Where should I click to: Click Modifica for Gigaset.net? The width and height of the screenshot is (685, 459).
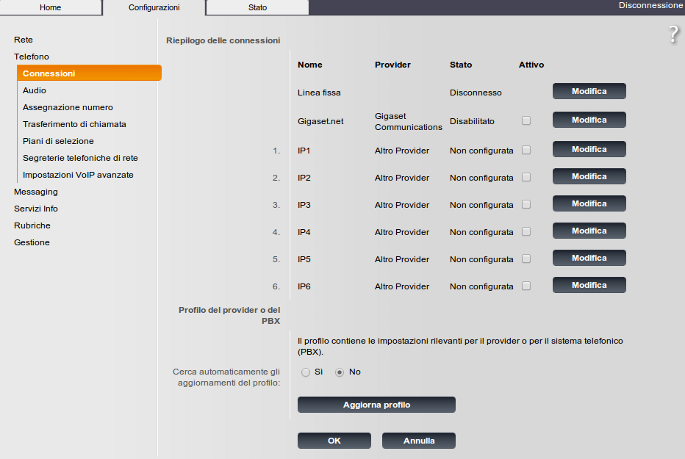coord(589,120)
